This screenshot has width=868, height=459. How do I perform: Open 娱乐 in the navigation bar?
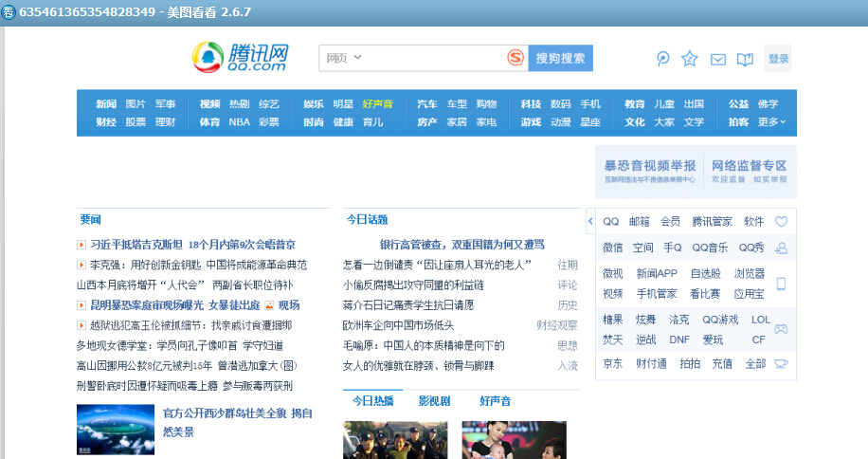pos(314,104)
